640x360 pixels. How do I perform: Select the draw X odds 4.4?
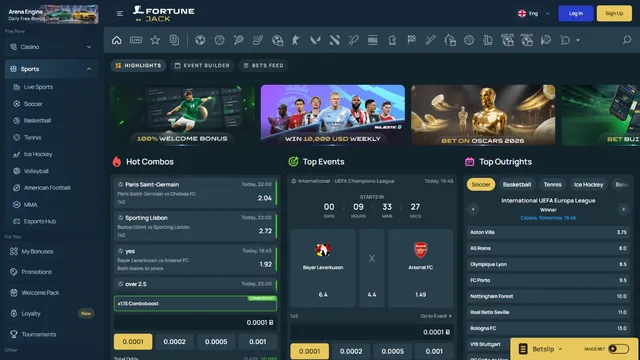pyautogui.click(x=372, y=268)
